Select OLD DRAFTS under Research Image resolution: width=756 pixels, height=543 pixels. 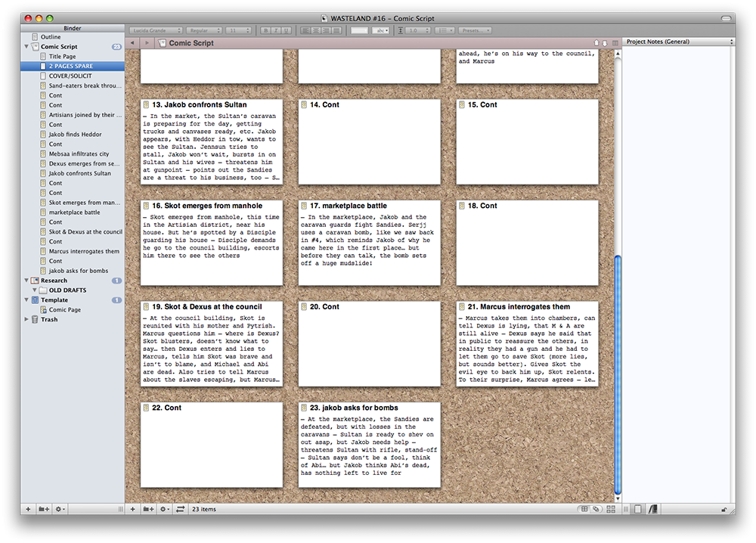pos(67,290)
